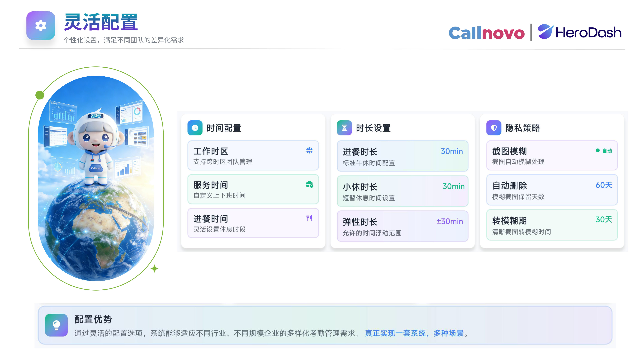
Task: Toggle the green 自动 indicator for 截图模糊
Action: click(604, 151)
